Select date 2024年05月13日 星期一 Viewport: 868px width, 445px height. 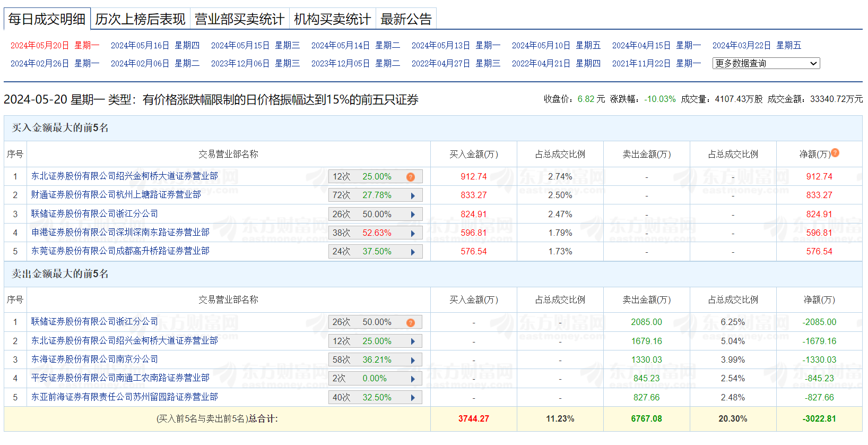(456, 46)
